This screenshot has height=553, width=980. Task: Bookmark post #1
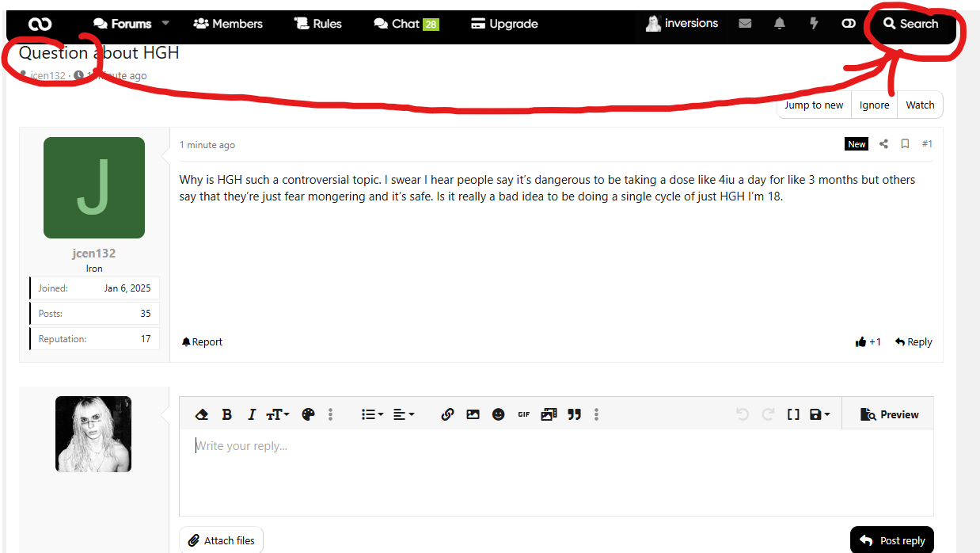point(905,144)
